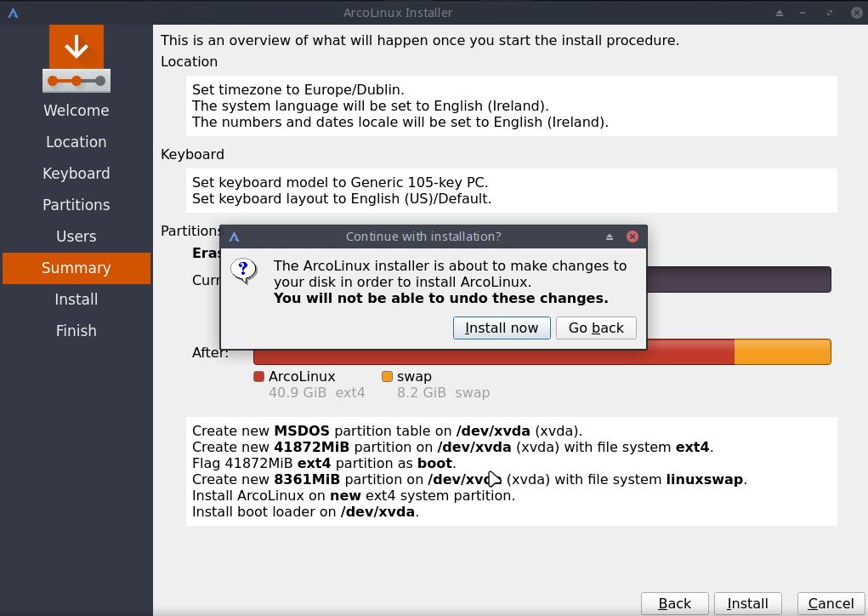Click the blue question mark dialog icon
The image size is (868, 616).
[x=244, y=271]
